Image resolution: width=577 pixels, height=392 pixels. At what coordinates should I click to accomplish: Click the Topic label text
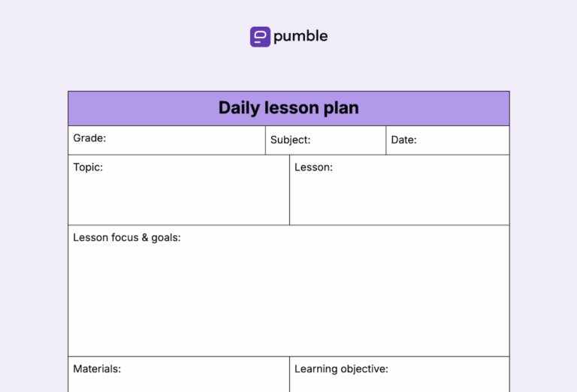click(88, 167)
